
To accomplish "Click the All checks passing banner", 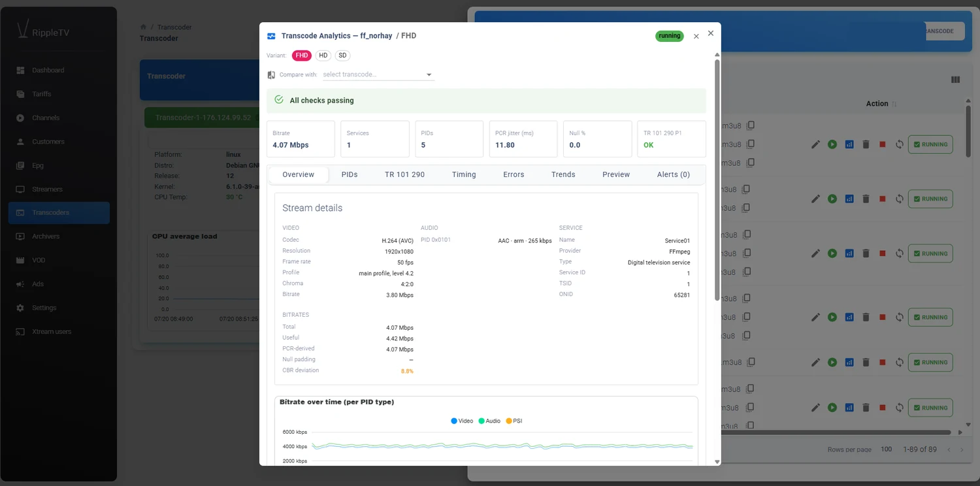I will [486, 101].
